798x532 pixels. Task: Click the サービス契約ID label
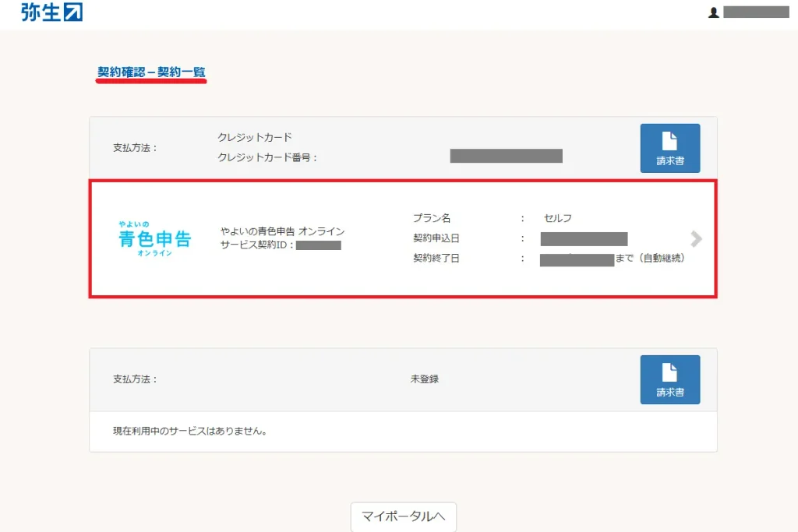(x=256, y=245)
